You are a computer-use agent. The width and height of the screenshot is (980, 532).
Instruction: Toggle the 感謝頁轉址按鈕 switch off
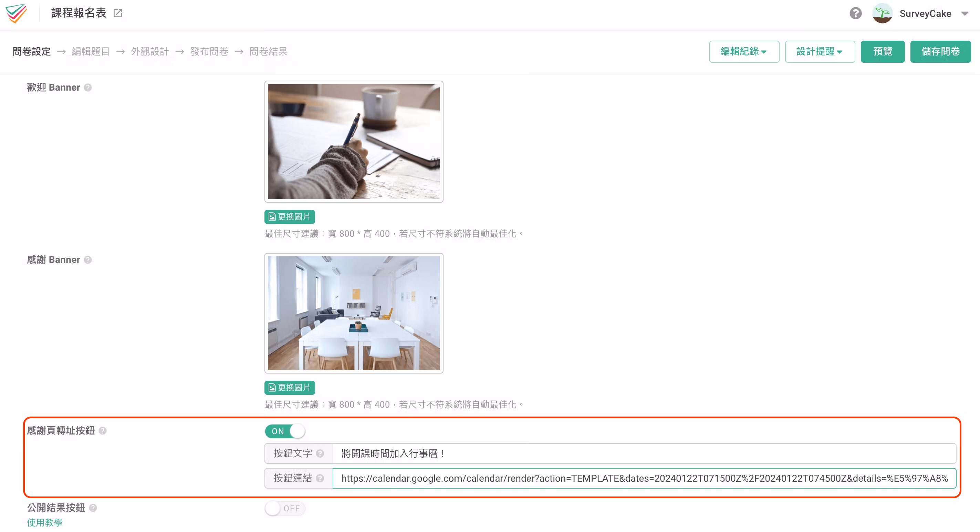tap(285, 431)
